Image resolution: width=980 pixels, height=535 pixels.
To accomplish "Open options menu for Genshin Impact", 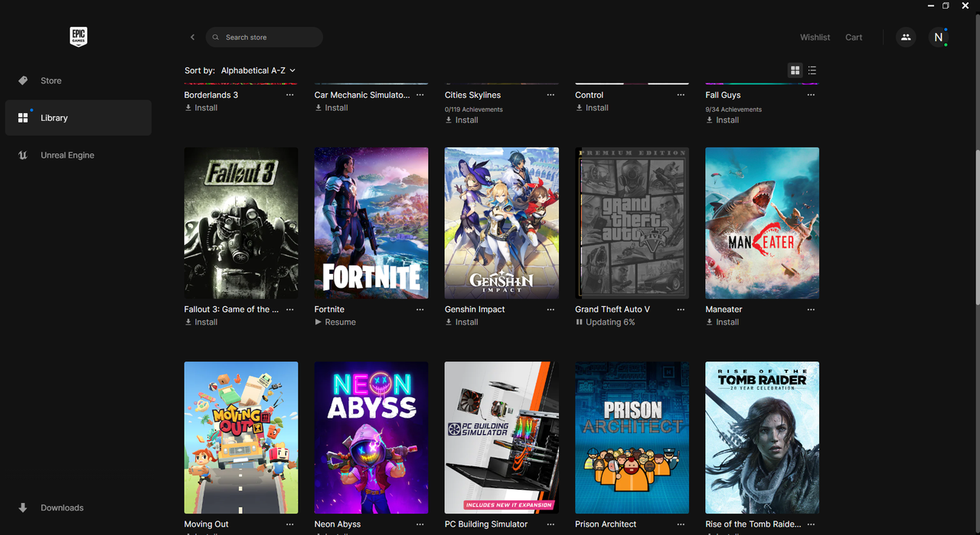I will coord(550,309).
